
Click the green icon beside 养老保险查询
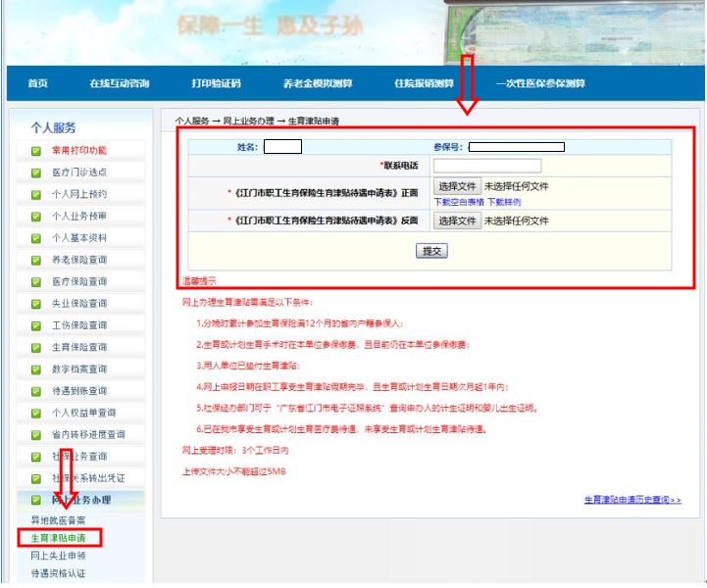click(36, 261)
